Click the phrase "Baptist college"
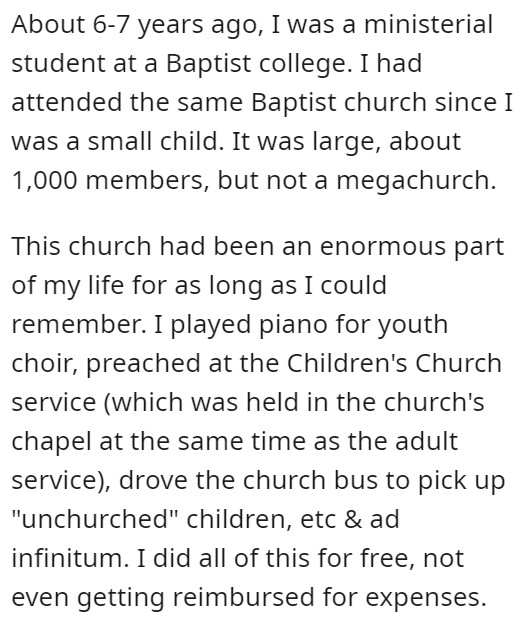 255,63
